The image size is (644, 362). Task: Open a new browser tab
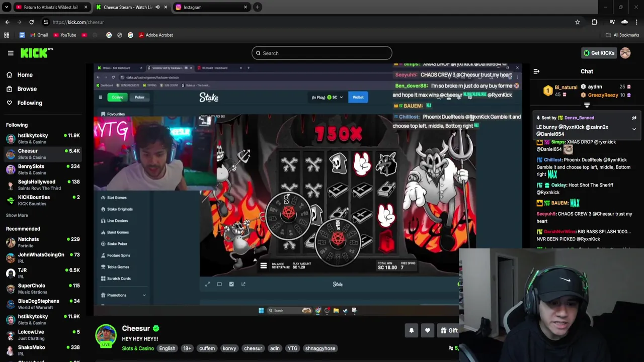257,7
